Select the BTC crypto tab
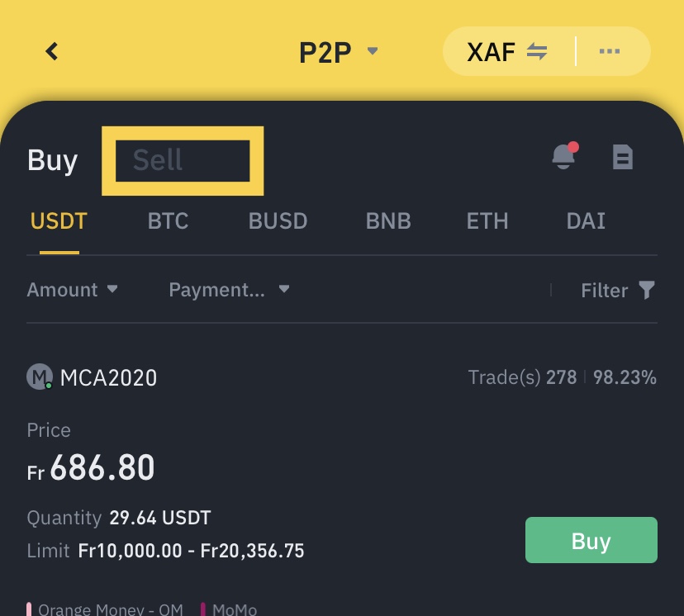This screenshot has height=616, width=684. pyautogui.click(x=168, y=221)
